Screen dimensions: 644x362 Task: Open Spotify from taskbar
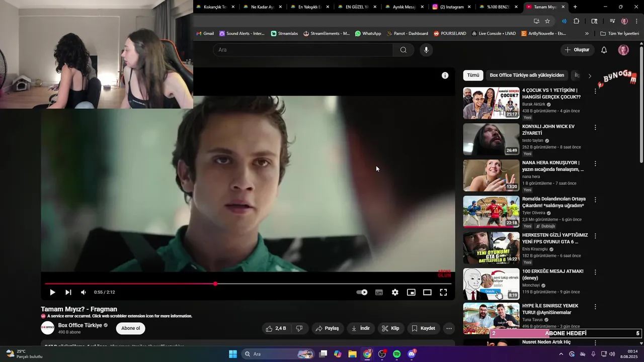click(x=396, y=354)
